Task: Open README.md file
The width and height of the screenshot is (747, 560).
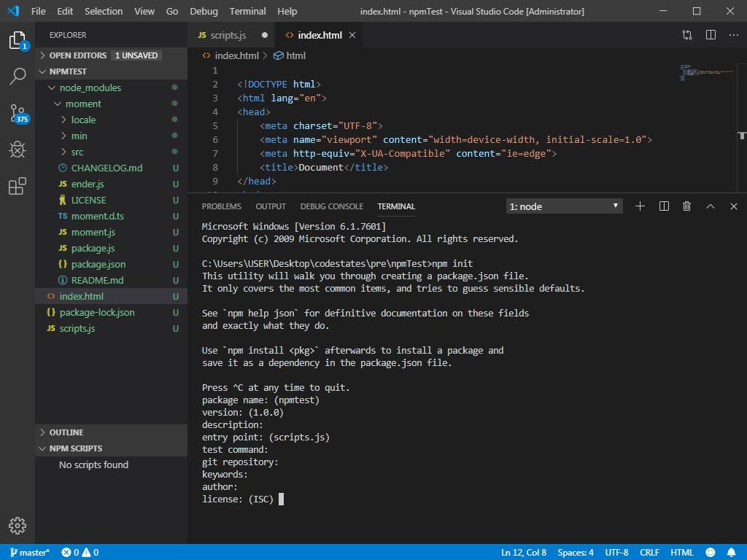Action: click(111, 280)
